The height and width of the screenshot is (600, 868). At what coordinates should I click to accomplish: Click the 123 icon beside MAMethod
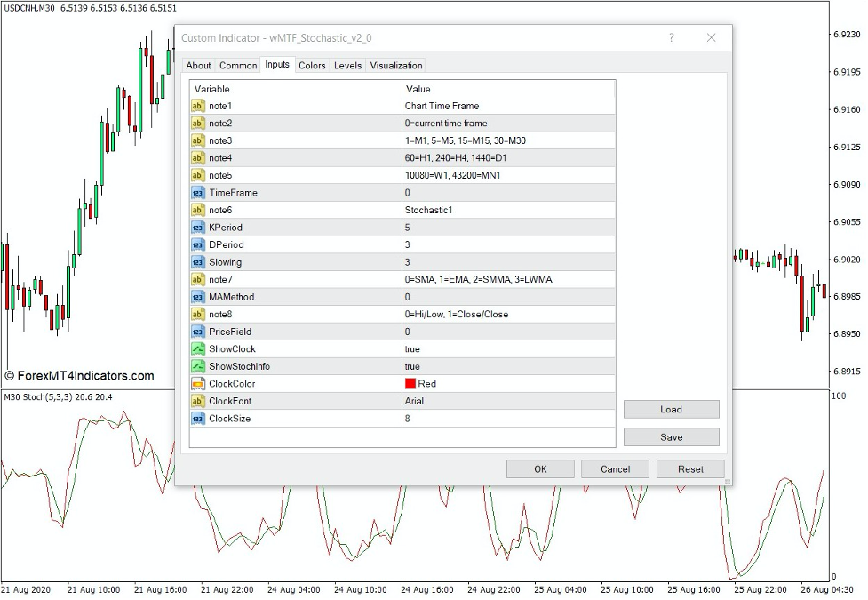pyautogui.click(x=197, y=296)
